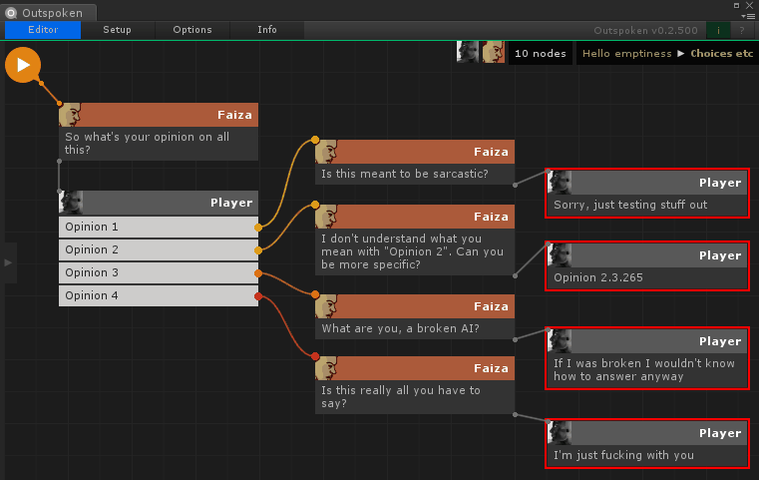This screenshot has width=759, height=480.
Task: Click input connector of 'sarcastic' Faiza node
Action: pos(315,140)
